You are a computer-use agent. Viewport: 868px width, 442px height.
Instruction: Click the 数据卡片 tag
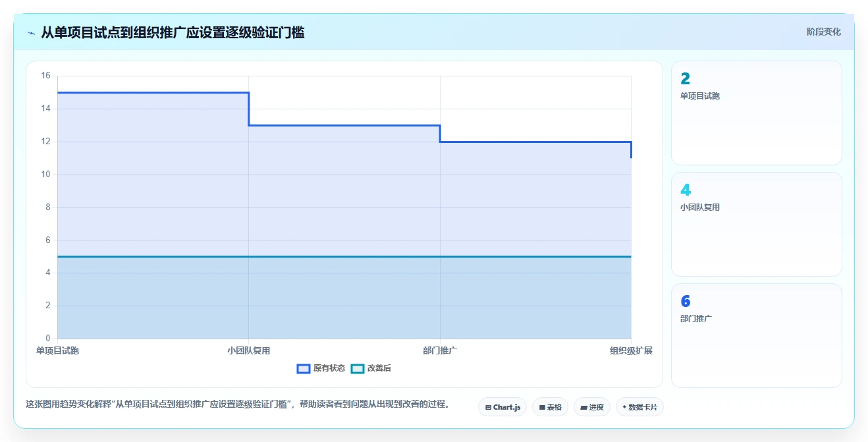(x=639, y=407)
